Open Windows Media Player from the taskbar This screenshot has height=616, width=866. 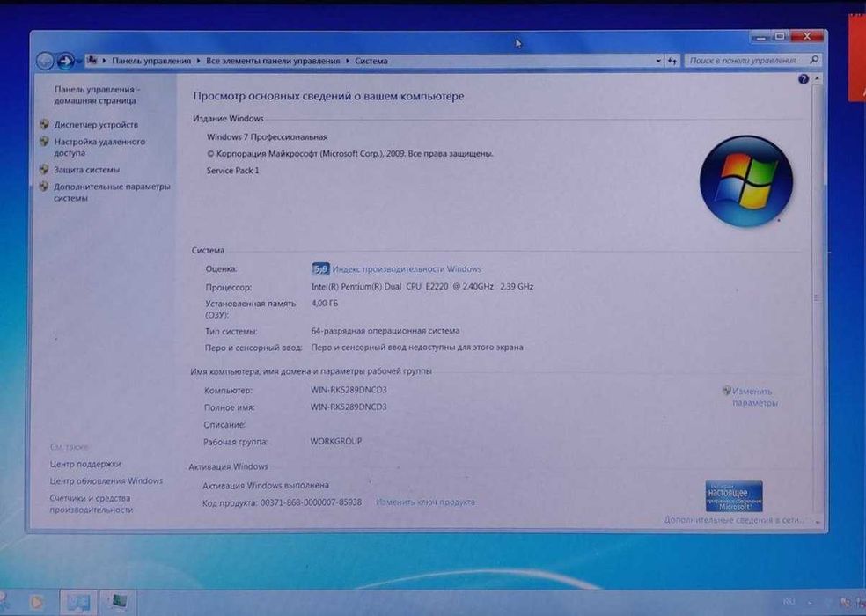36,602
